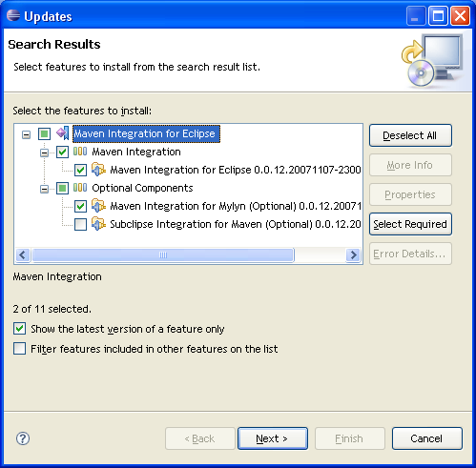The width and height of the screenshot is (476, 468).
Task: Click the Search Results heading
Action: click(x=54, y=44)
